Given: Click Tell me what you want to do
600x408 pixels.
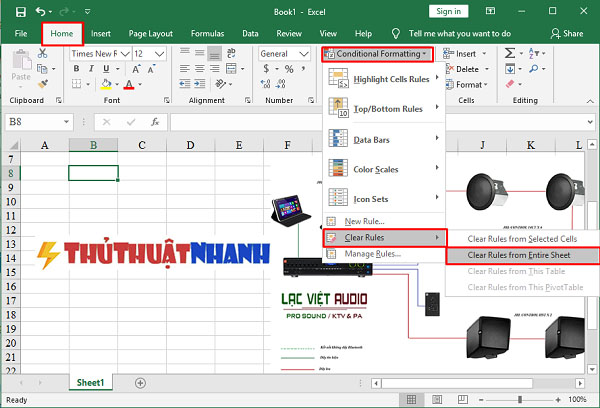Looking at the screenshot, I should click(x=459, y=34).
